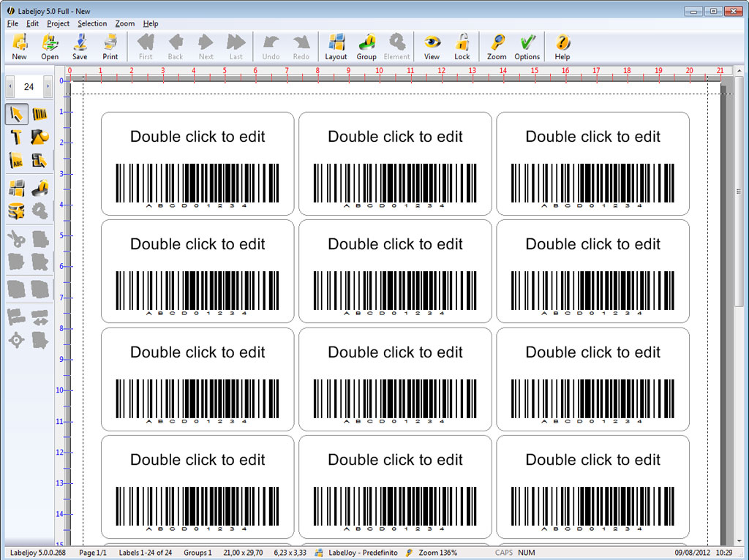
Task: Toggle the View eye icon
Action: (432, 47)
